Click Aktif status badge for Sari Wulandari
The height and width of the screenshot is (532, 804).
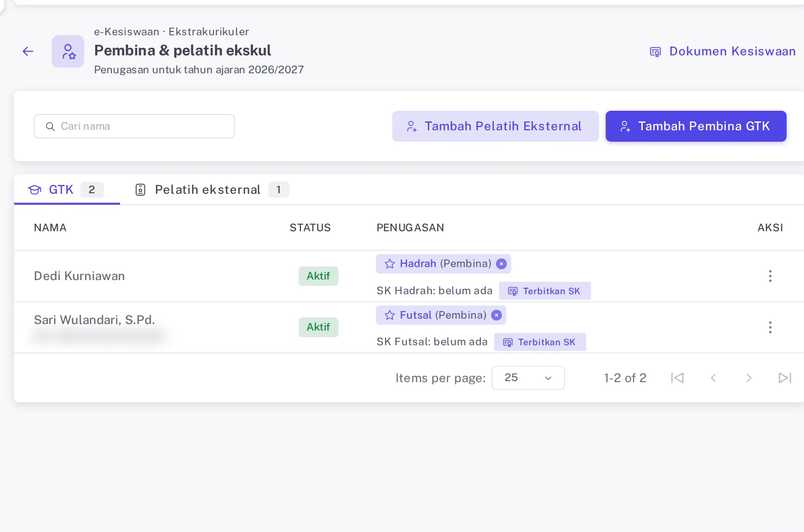tap(318, 327)
